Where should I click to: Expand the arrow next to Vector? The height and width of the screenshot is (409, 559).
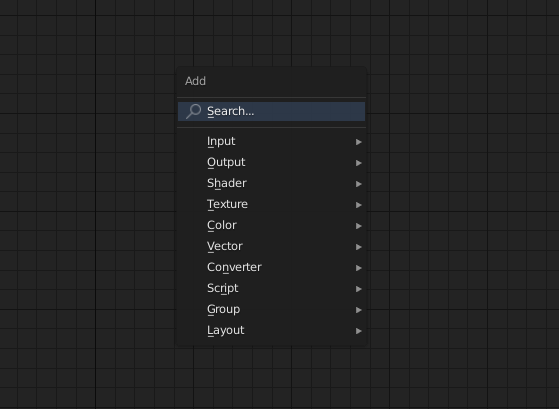tap(359, 247)
